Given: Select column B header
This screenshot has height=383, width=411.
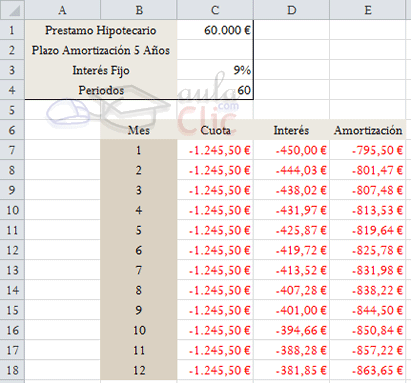Looking at the screenshot, I should coord(139,10).
